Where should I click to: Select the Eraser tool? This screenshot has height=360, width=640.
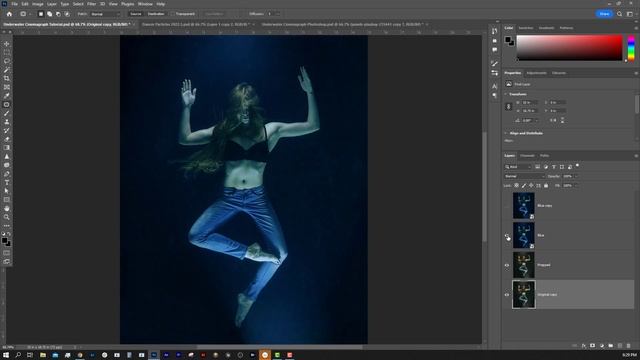7,139
